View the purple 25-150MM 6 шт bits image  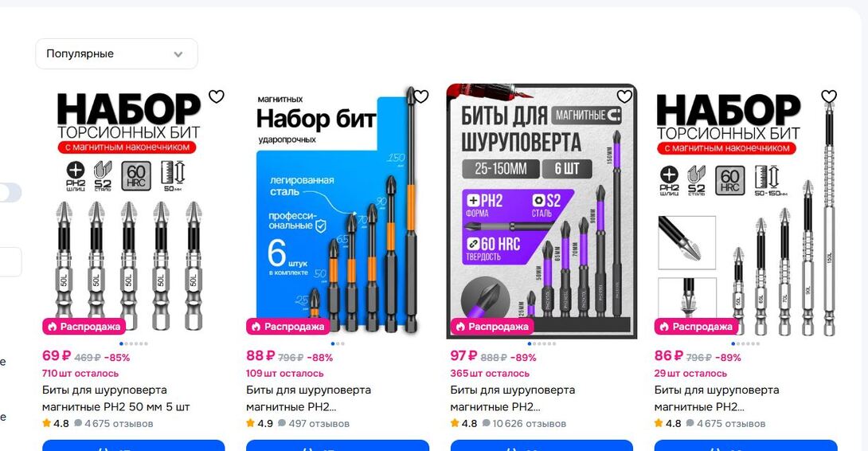[542, 211]
